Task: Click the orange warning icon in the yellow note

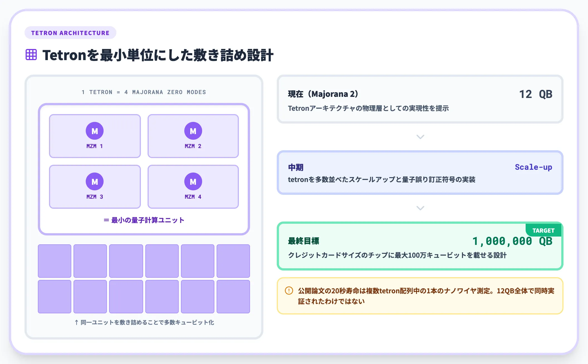Action: coord(289,291)
